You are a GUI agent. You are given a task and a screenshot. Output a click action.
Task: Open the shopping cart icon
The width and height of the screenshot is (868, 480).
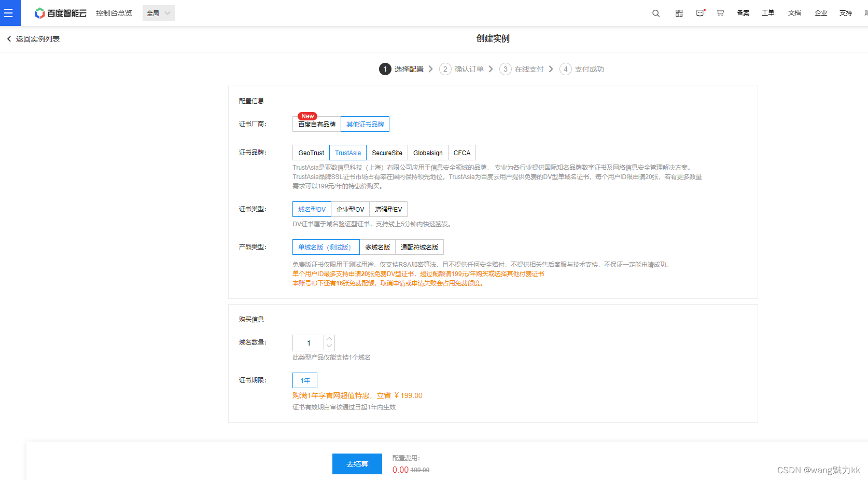point(720,13)
